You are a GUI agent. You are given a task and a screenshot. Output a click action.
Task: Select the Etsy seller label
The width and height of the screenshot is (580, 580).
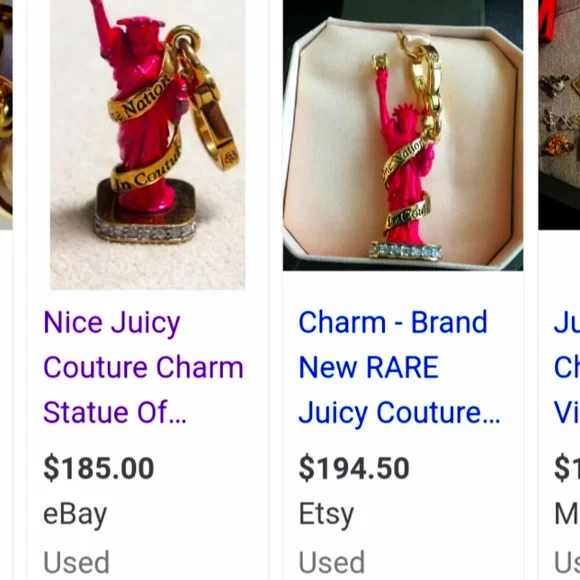click(326, 515)
